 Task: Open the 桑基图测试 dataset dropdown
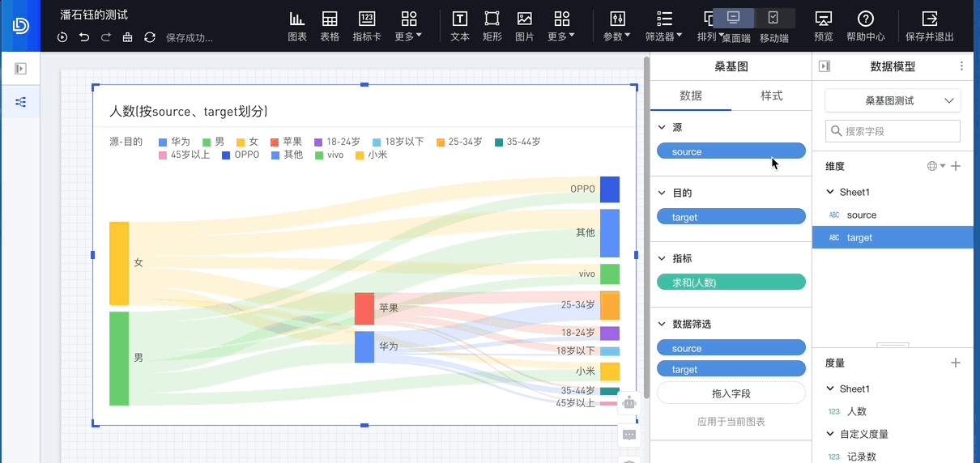893,100
